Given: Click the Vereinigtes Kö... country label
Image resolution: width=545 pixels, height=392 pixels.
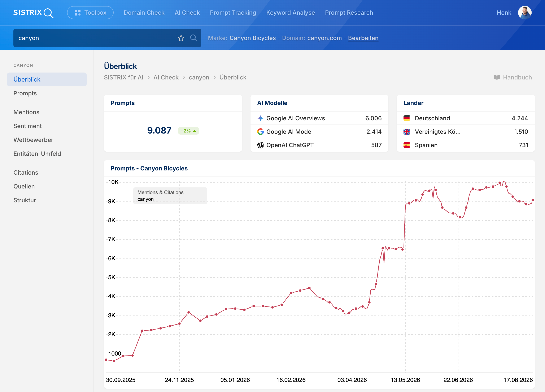Looking at the screenshot, I should coord(438,132).
